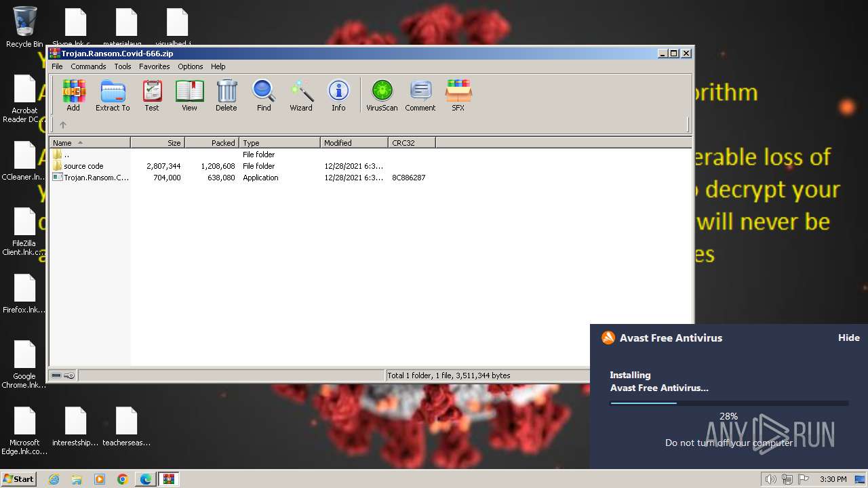The image size is (868, 488).
Task: Open the Wizard wand icon
Action: tap(301, 96)
